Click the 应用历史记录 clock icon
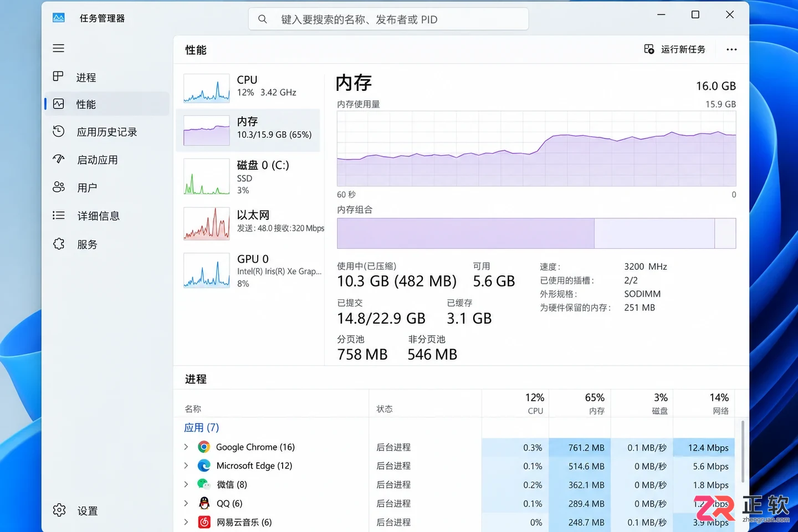The height and width of the screenshot is (532, 798). 59,131
